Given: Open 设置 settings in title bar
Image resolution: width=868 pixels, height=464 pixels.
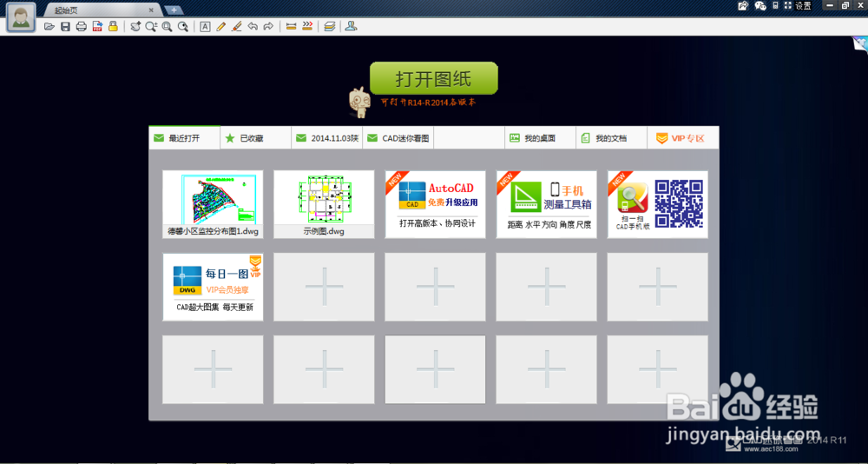Looking at the screenshot, I should (x=803, y=5).
